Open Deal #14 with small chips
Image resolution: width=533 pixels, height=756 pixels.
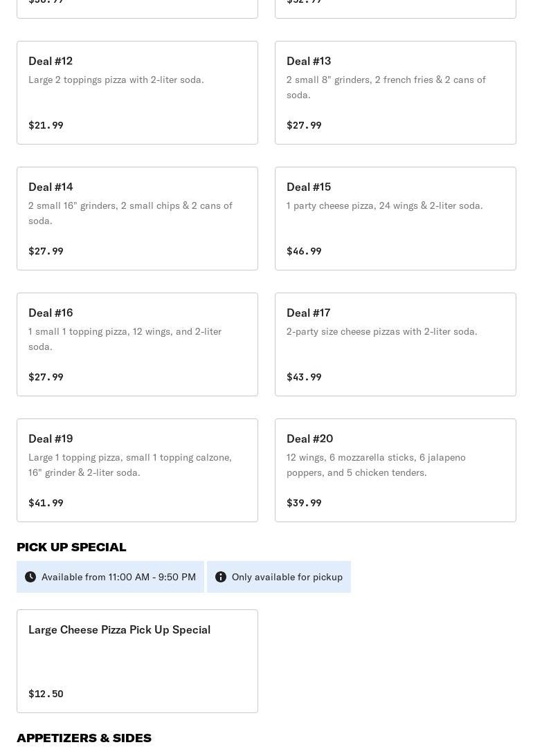[x=137, y=219]
